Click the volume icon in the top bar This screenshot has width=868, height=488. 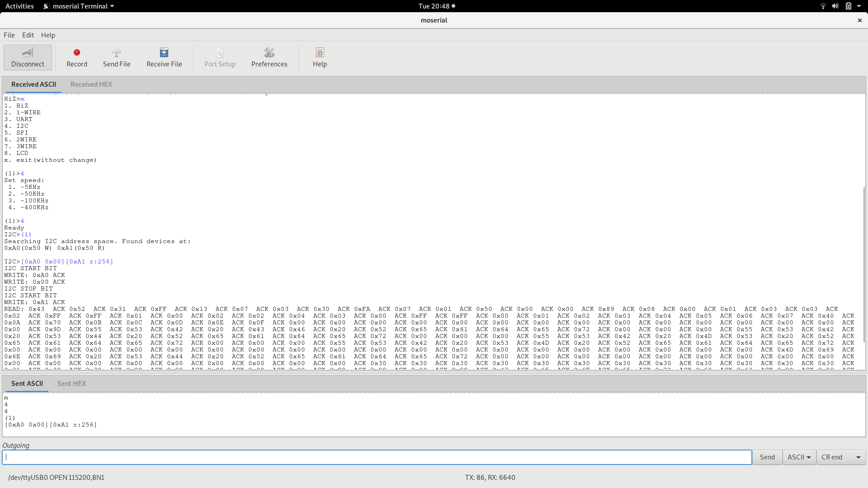[x=835, y=6]
